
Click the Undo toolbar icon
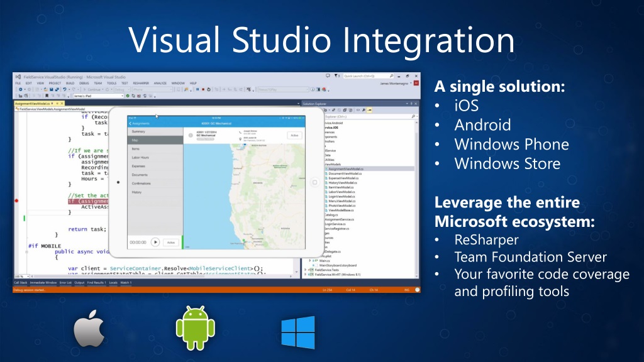point(65,89)
